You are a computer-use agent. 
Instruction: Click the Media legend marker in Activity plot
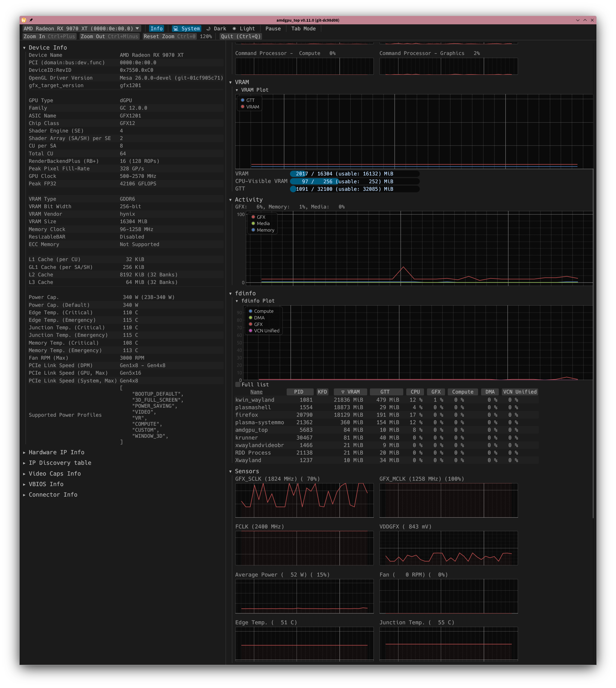(x=253, y=223)
